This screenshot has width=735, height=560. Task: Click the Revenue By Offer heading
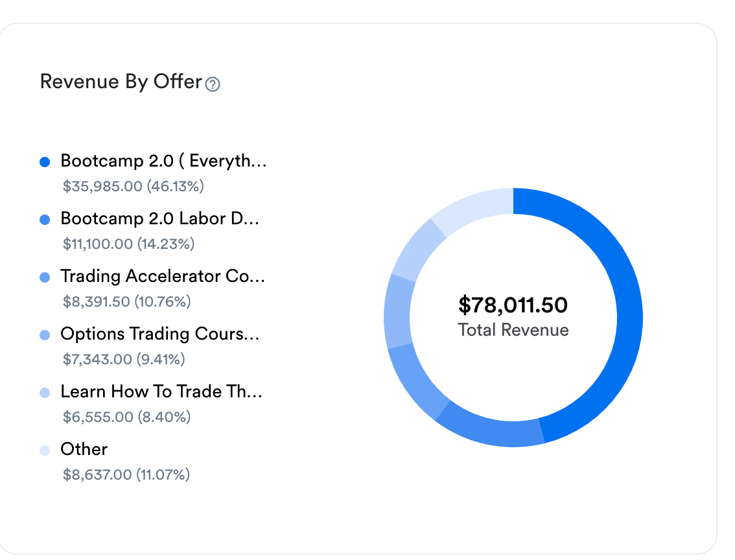coord(121,82)
